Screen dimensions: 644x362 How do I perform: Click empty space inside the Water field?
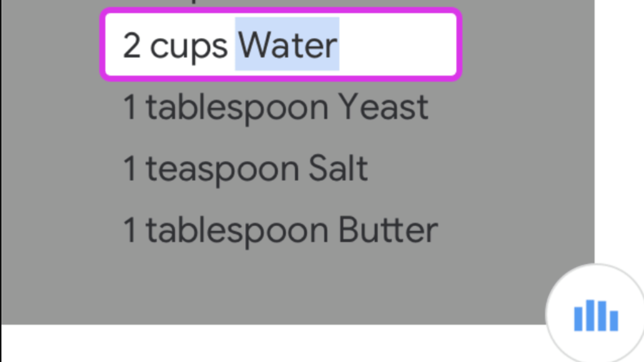(396, 45)
